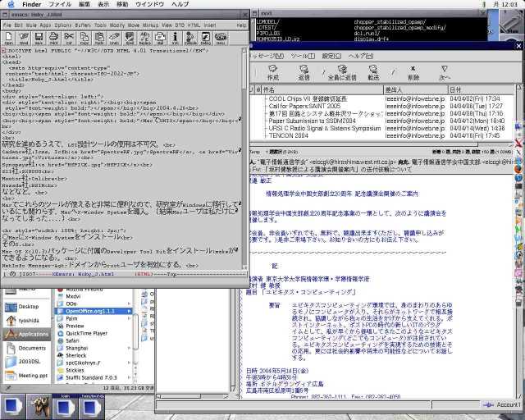
Task: Open the ウインドウ menu in the Mac menu bar
Action: (149, 4)
